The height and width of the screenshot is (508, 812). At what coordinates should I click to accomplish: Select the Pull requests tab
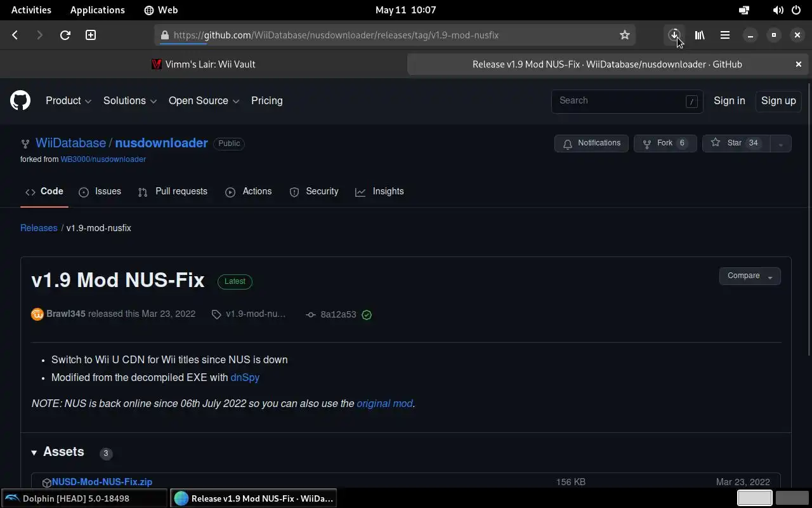[x=173, y=191]
